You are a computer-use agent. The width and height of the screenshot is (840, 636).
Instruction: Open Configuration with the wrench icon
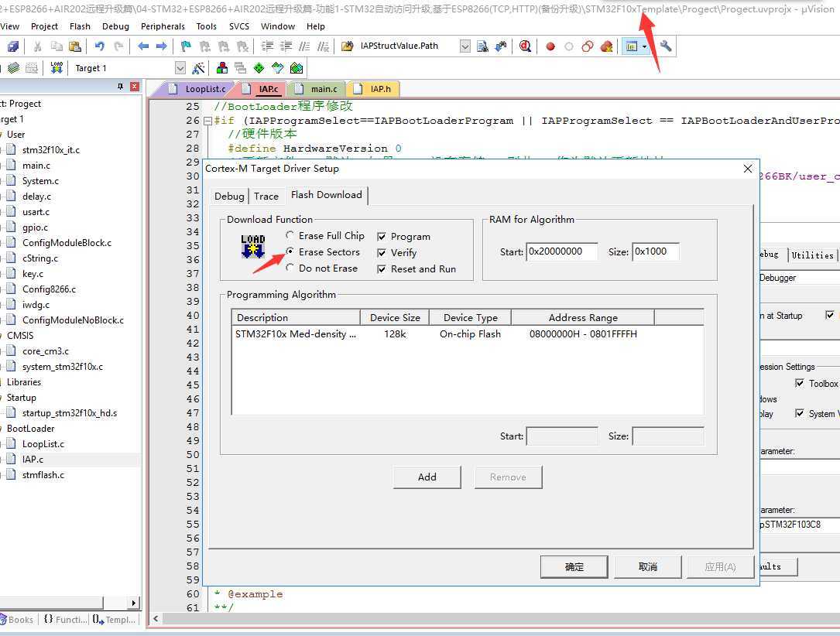(666, 46)
